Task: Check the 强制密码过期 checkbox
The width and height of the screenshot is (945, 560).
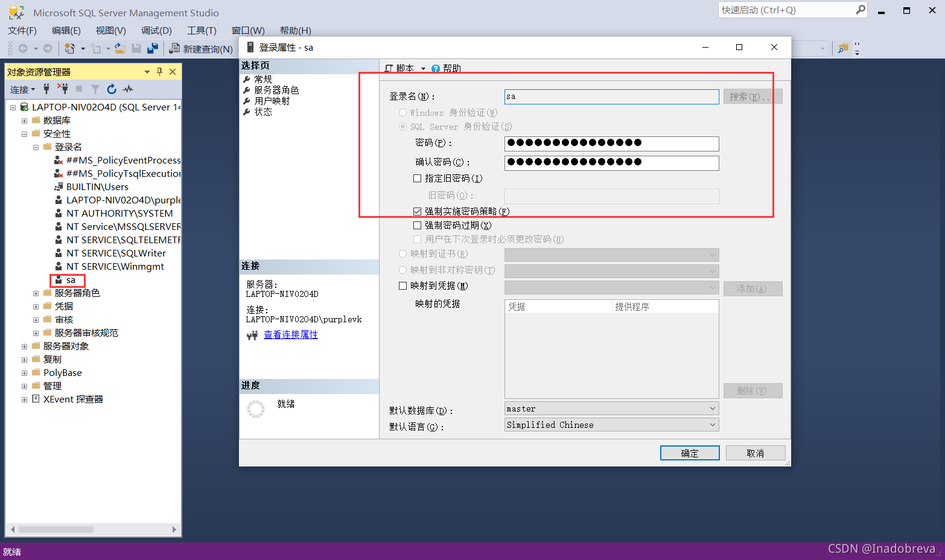Action: [x=417, y=225]
